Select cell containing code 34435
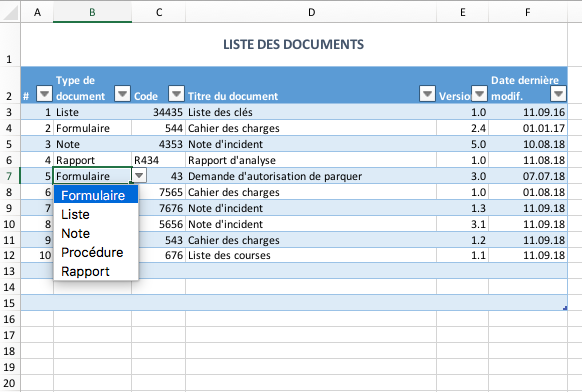The width and height of the screenshot is (582, 392). [x=158, y=112]
